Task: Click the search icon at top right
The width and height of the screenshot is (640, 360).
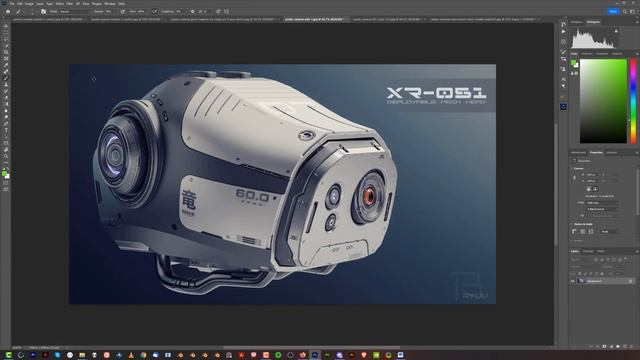Action: pyautogui.click(x=625, y=11)
